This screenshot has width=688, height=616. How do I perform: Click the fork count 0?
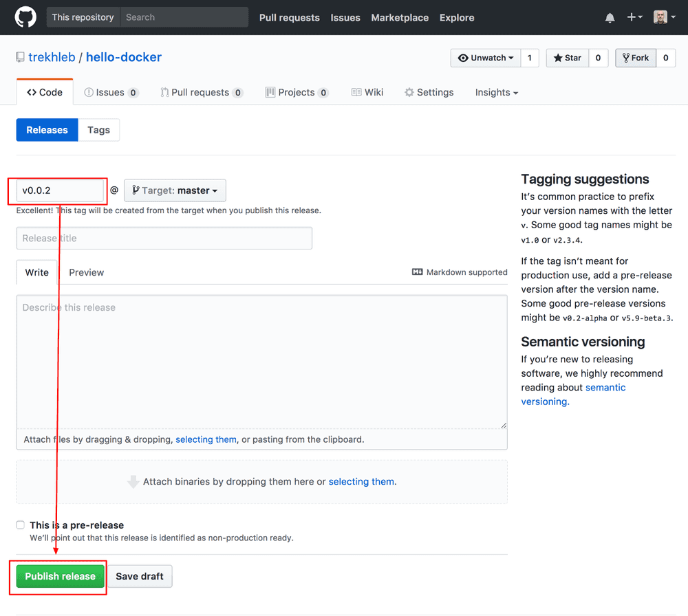(x=665, y=58)
